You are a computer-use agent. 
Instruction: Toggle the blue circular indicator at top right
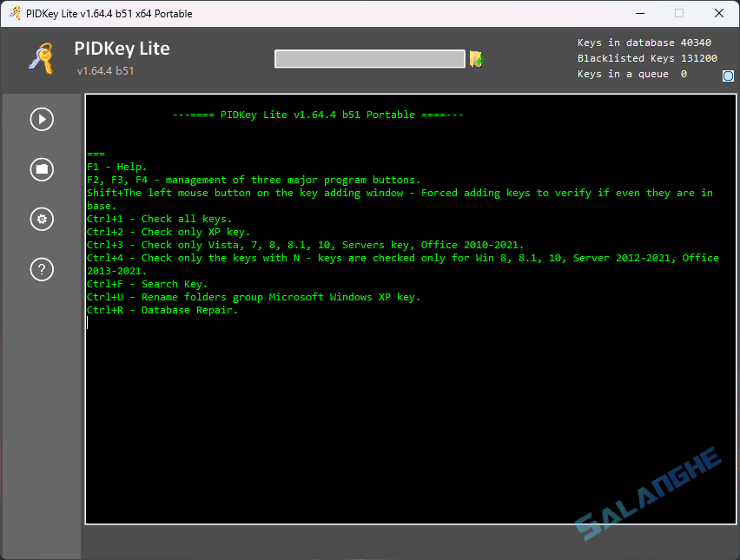(x=728, y=76)
